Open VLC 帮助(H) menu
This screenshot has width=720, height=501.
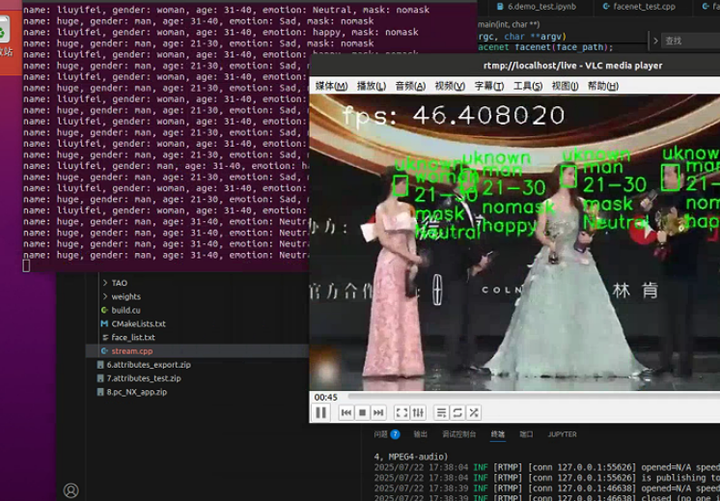pyautogui.click(x=603, y=86)
